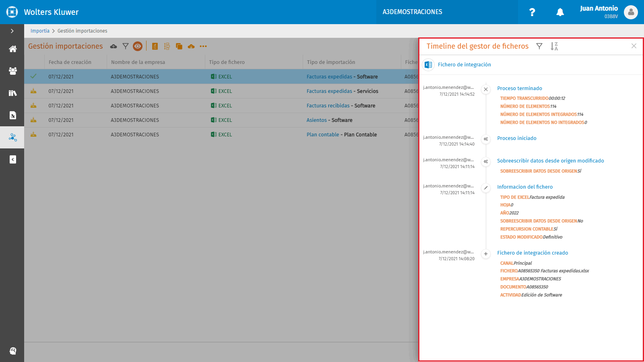Click the cloud download icon in the toolbar
This screenshot has width=644, height=362.
coord(191,46)
